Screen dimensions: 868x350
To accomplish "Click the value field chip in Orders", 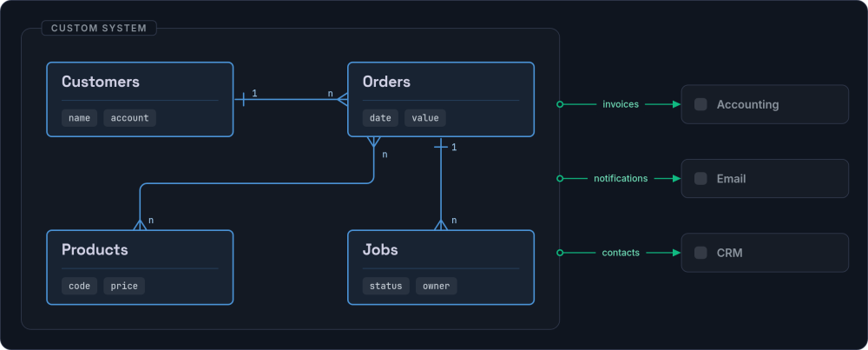I will pyautogui.click(x=425, y=118).
